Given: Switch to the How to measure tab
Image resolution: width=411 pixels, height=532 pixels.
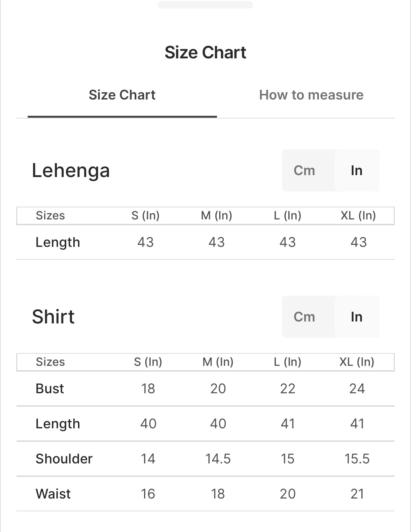Looking at the screenshot, I should (x=311, y=95).
